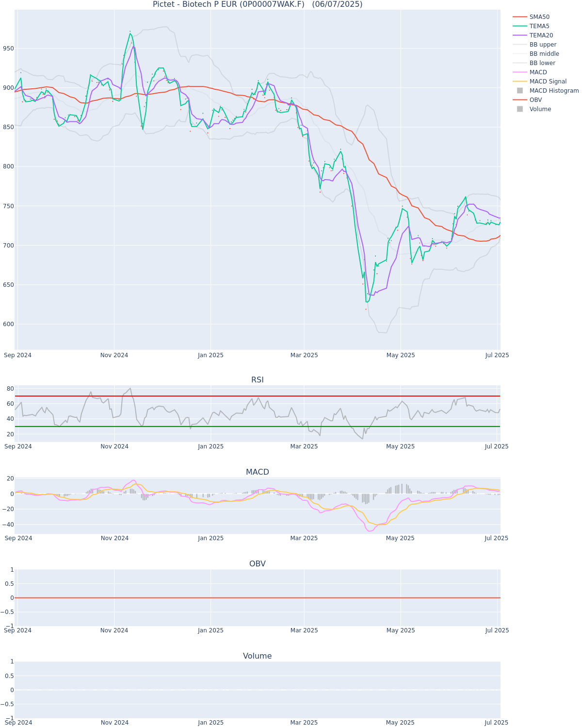Click Sep 2024 label under OBV chart
The image size is (582, 728).
tap(18, 630)
